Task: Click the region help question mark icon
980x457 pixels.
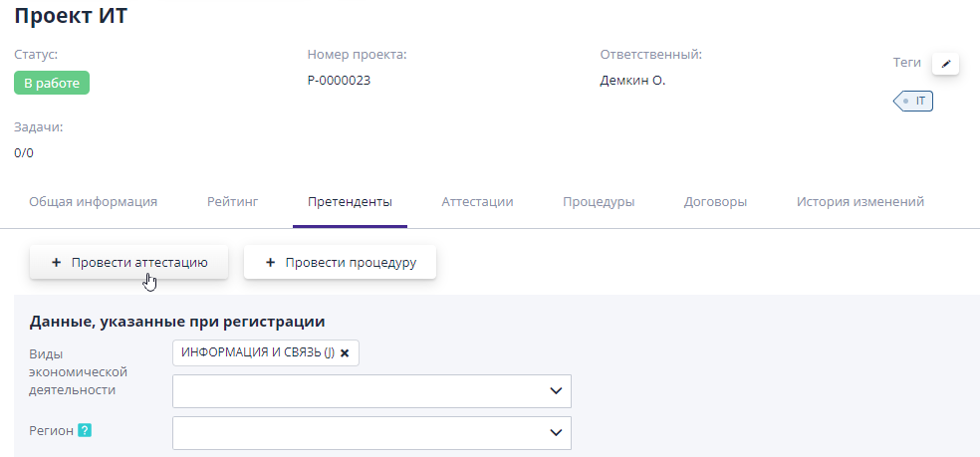Action: (85, 431)
